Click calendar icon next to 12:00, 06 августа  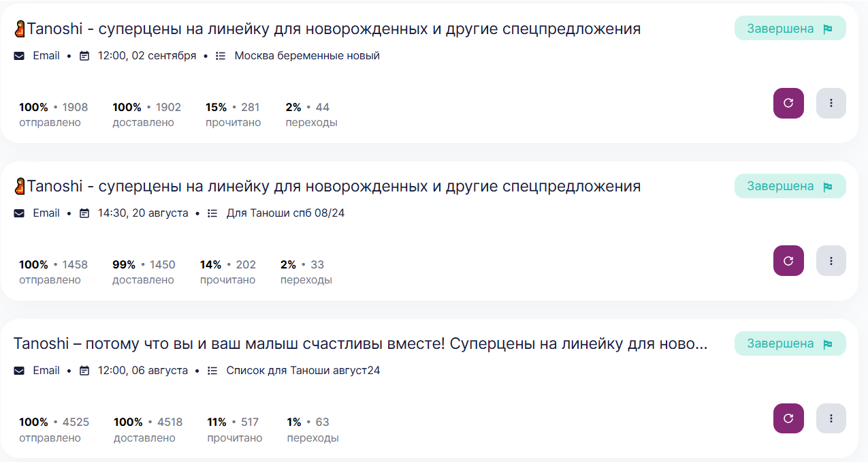84,371
